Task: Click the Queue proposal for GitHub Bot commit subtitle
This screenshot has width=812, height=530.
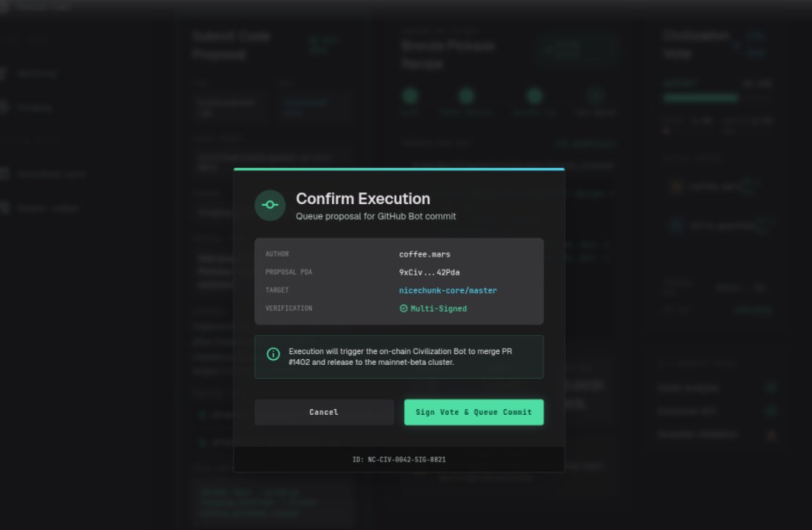Action: [376, 216]
